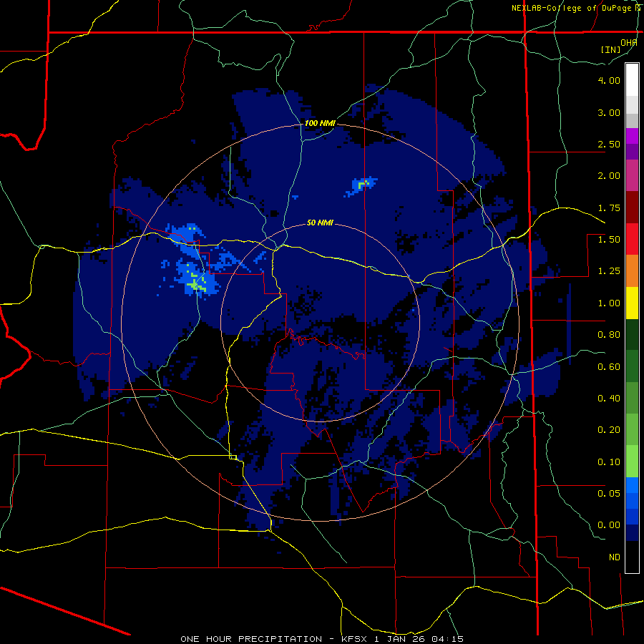This screenshot has height=644, width=644.
Task: Click the 2.00 legend value
Action: tap(609, 176)
